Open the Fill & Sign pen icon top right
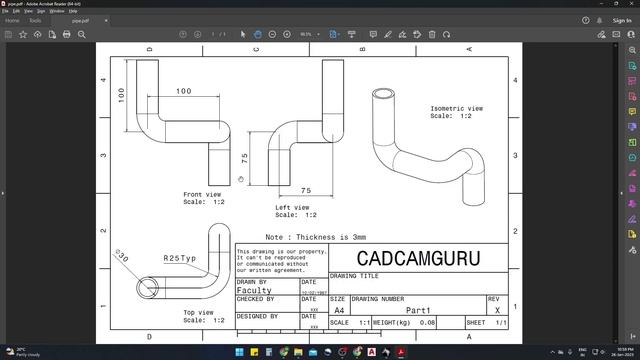The width and height of the screenshot is (640, 360). coord(601,35)
